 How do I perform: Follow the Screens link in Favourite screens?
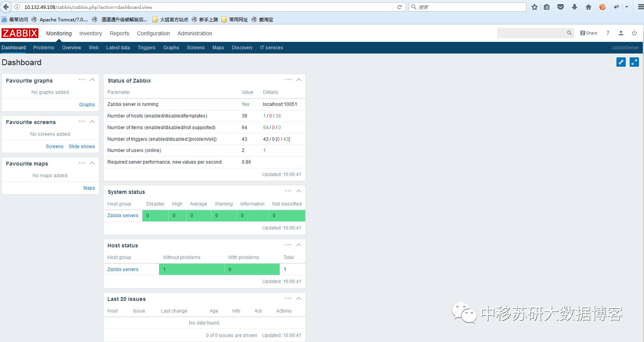[55, 147]
